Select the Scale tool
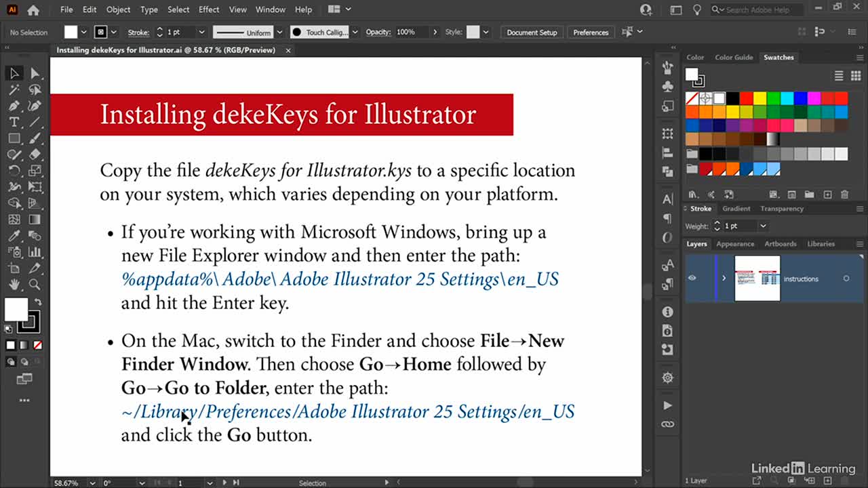 [35, 171]
